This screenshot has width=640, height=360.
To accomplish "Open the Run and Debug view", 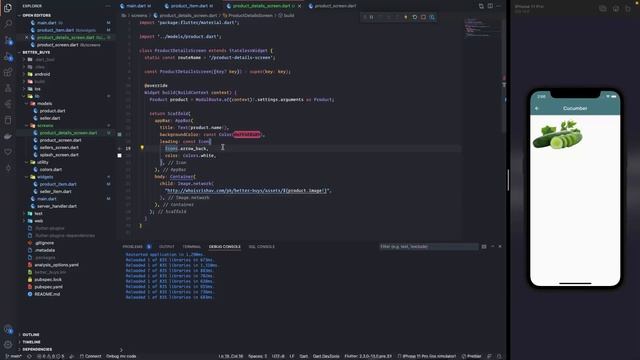I will 8,57.
